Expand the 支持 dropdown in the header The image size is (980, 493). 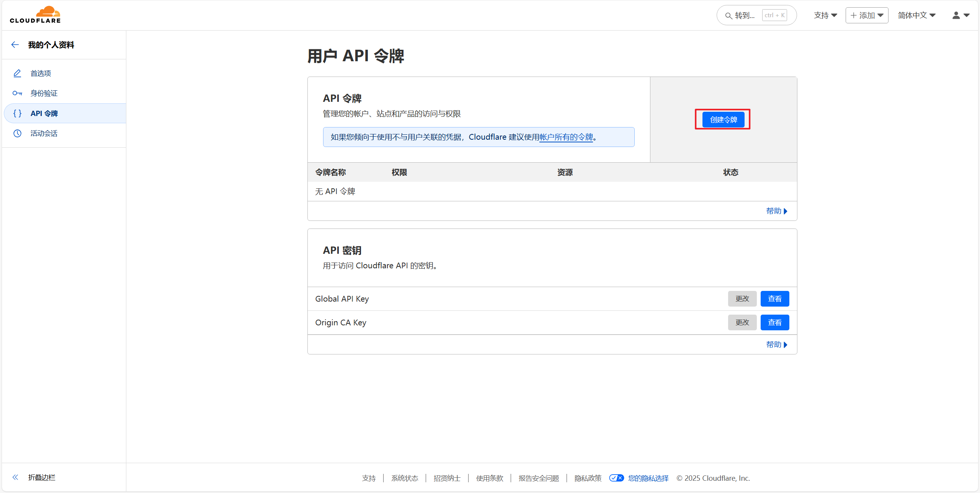tap(825, 15)
